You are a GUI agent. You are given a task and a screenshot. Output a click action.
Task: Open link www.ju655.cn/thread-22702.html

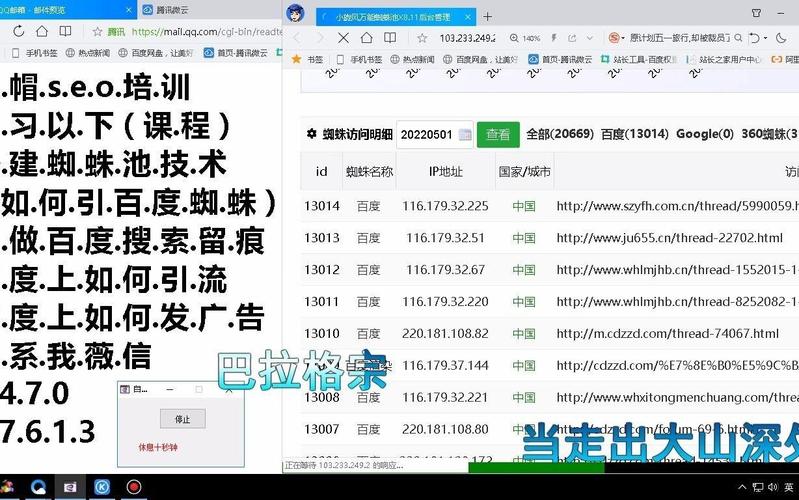[669, 238]
